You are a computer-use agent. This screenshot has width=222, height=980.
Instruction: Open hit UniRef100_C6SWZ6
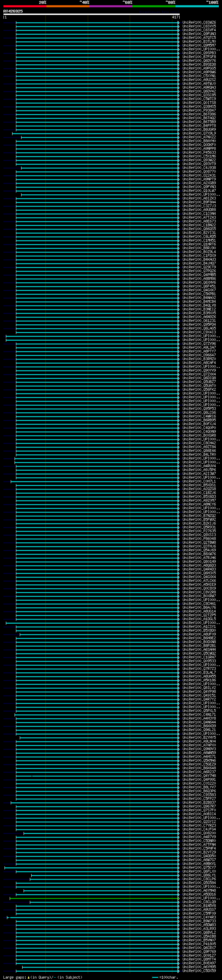[199, 23]
